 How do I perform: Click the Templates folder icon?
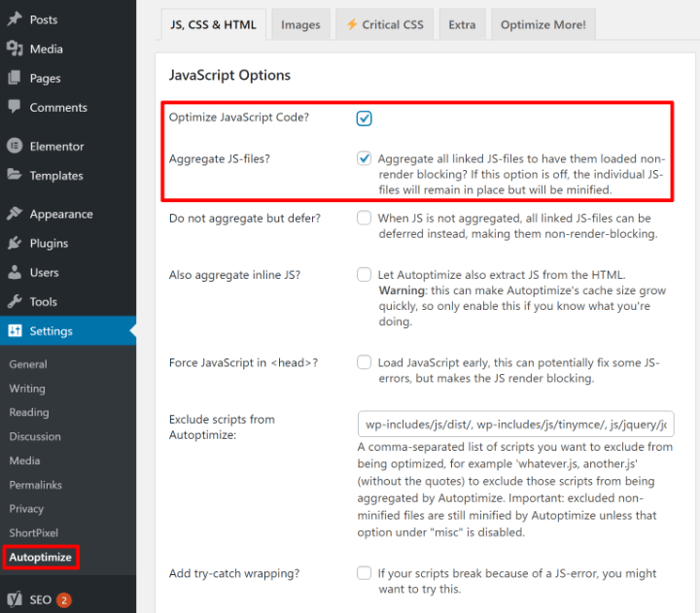(15, 175)
